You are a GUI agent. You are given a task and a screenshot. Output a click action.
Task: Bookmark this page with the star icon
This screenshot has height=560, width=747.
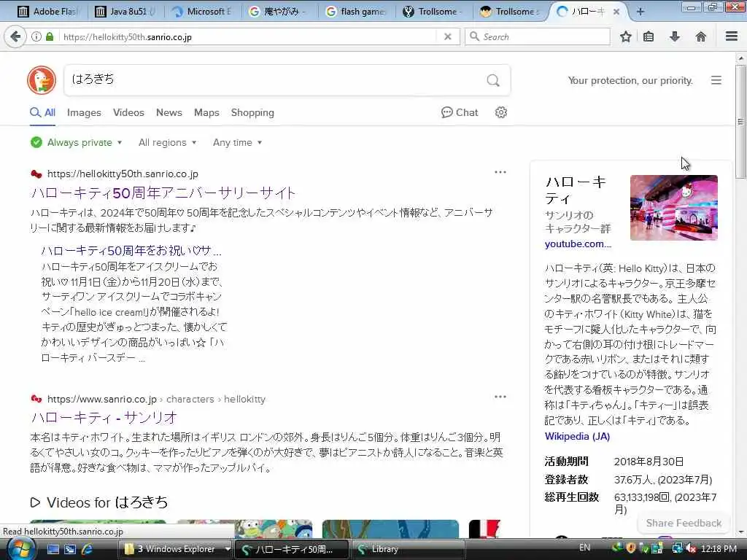(x=625, y=36)
